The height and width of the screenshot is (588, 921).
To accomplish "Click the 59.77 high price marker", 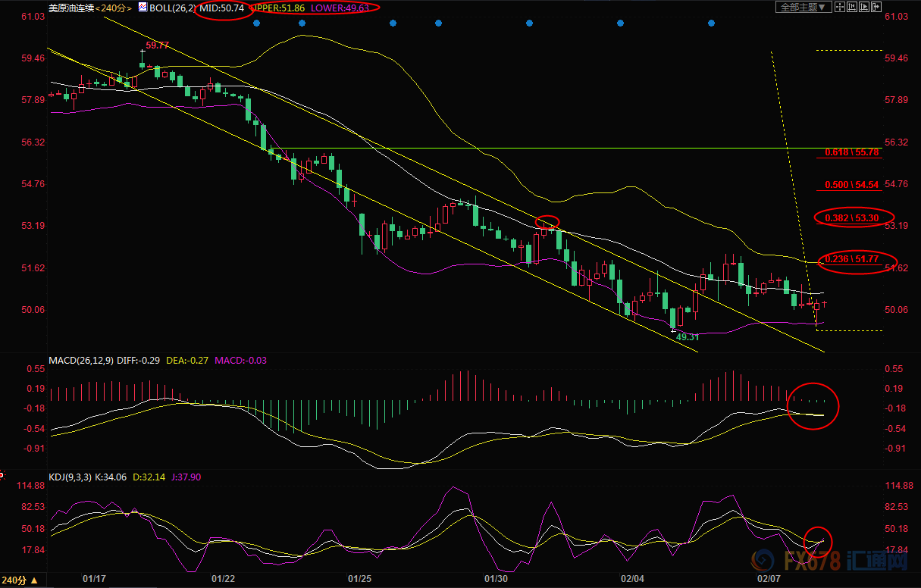I will (157, 45).
